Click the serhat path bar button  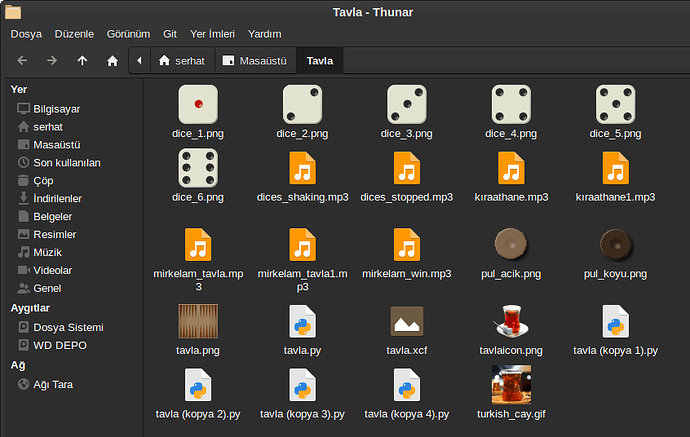[x=181, y=61]
